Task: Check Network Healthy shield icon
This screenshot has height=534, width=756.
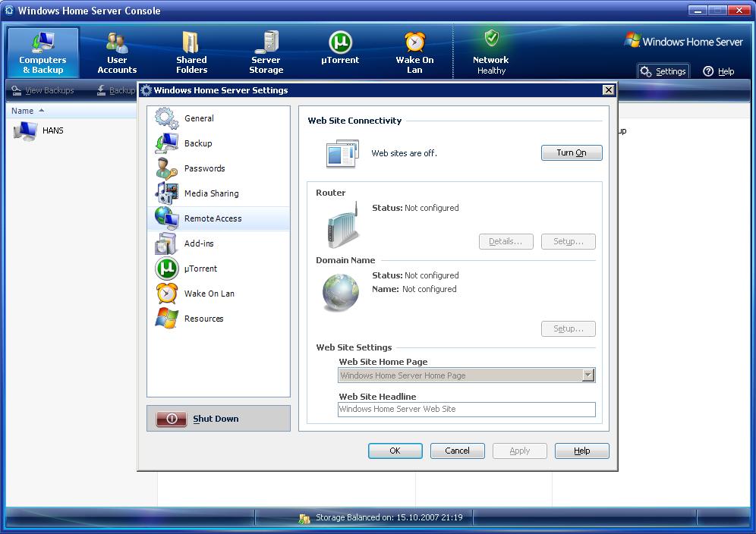Action: pyautogui.click(x=491, y=38)
